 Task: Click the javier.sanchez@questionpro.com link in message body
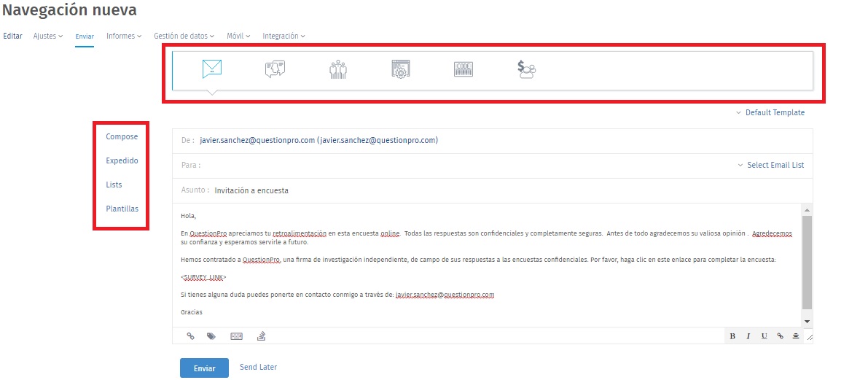point(445,295)
